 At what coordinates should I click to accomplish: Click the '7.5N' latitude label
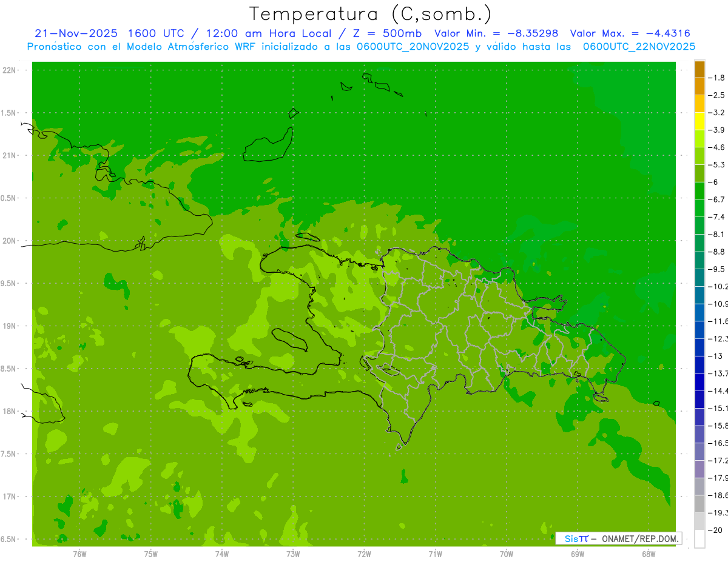[8, 454]
